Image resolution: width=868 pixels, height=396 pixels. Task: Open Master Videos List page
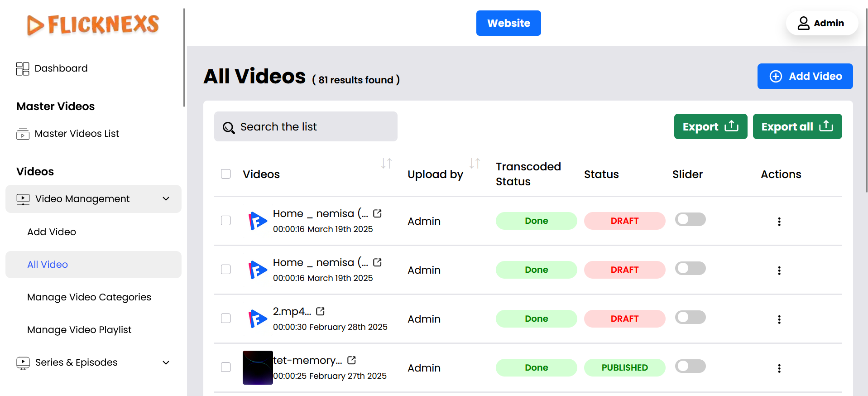(77, 134)
